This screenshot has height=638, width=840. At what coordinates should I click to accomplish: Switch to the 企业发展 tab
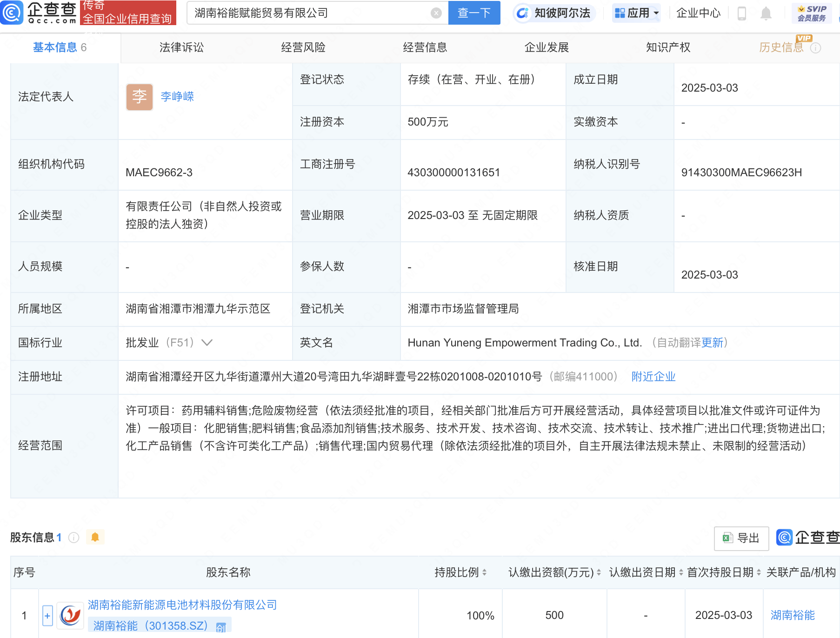pos(547,47)
